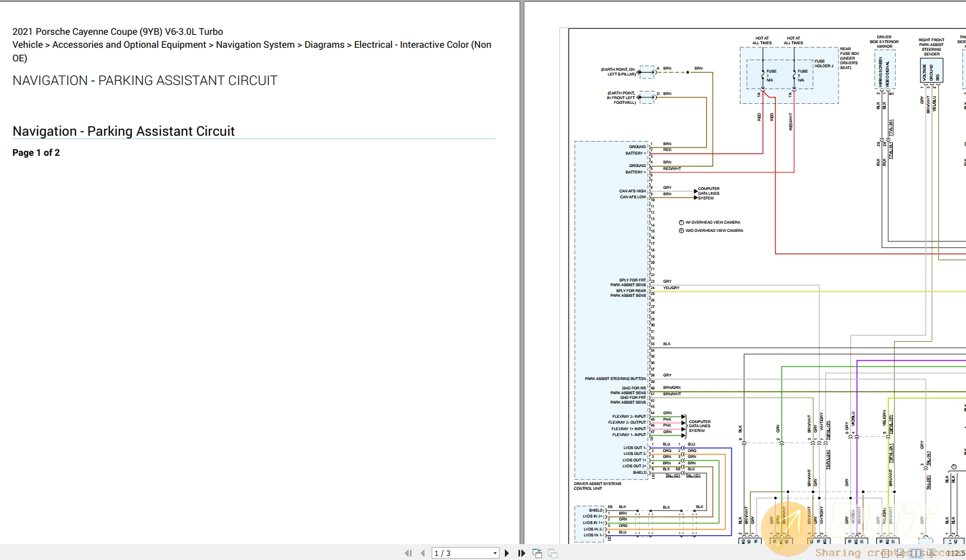Image resolution: width=966 pixels, height=560 pixels.
Task: Click the '2021 Porsche Cayenne Coupe' vehicle line
Action: 118,31
